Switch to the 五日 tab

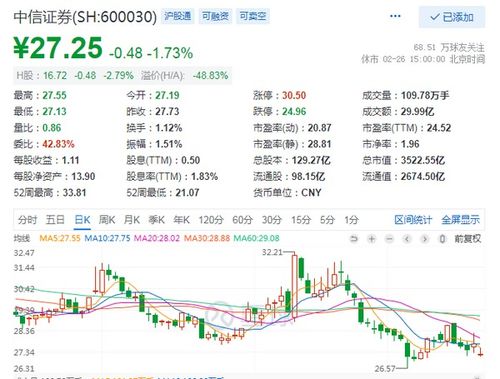click(x=55, y=220)
